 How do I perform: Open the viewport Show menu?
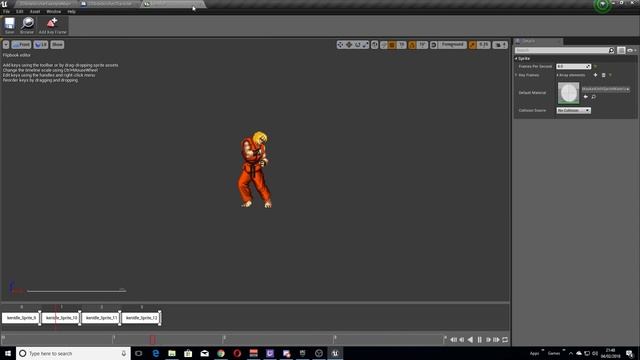(57, 44)
